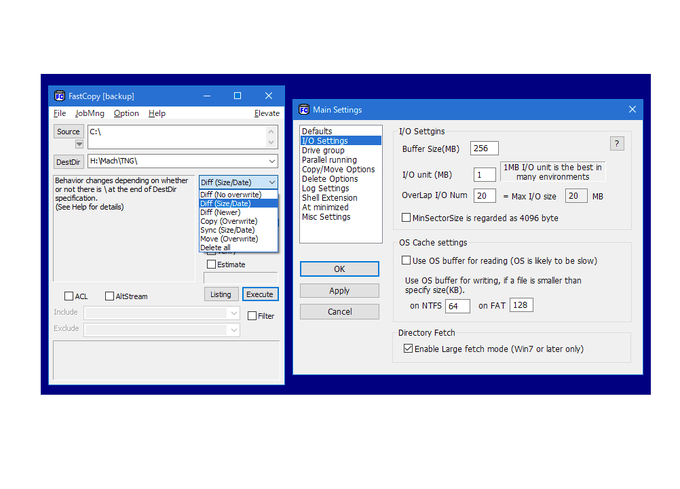Open the question mark help button
The height and width of the screenshot is (489, 680).
pos(617,143)
